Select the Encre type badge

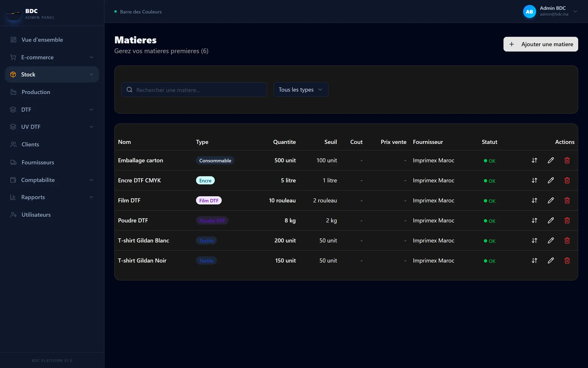[205, 180]
